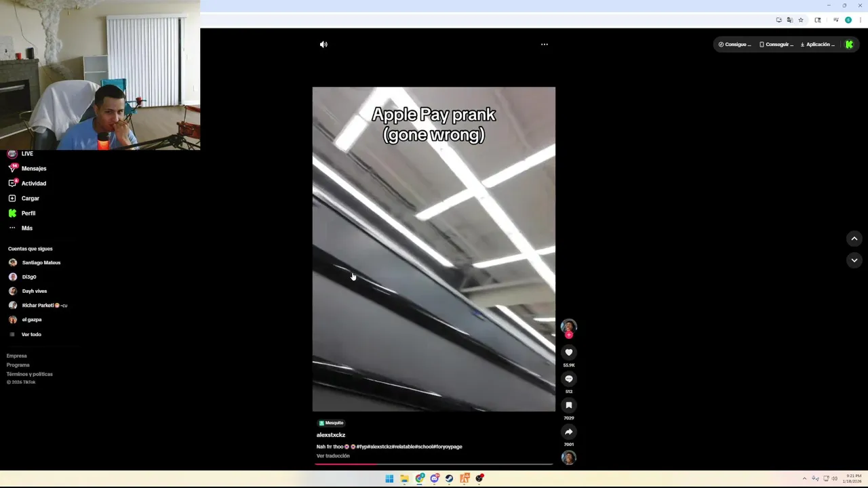868x488 pixels.
Task: Expand the Programa footer section
Action: 18,365
